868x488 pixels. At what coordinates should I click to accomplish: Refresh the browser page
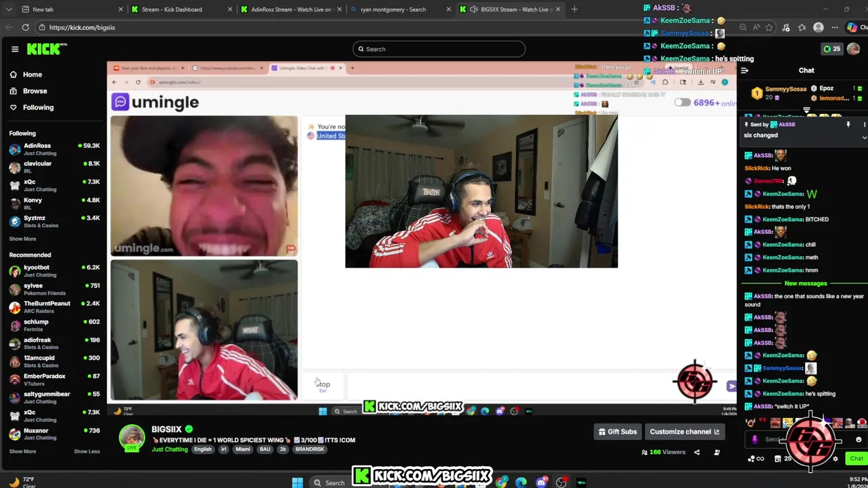tap(25, 27)
